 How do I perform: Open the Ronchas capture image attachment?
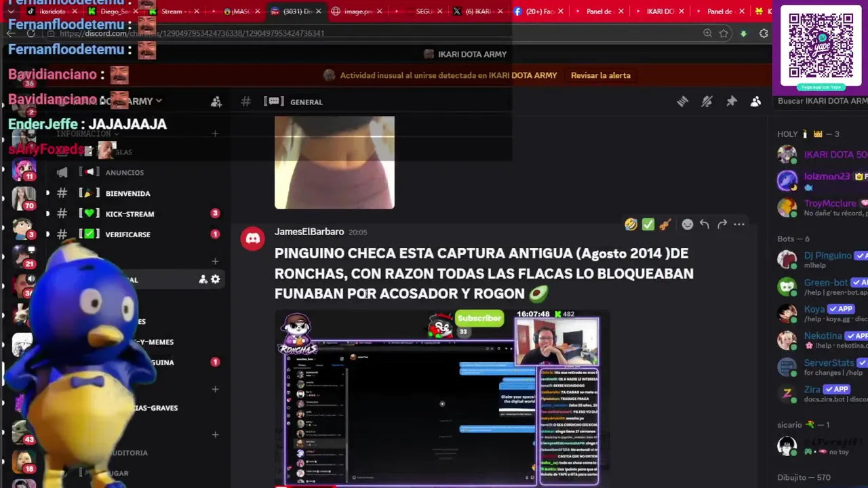click(x=441, y=399)
